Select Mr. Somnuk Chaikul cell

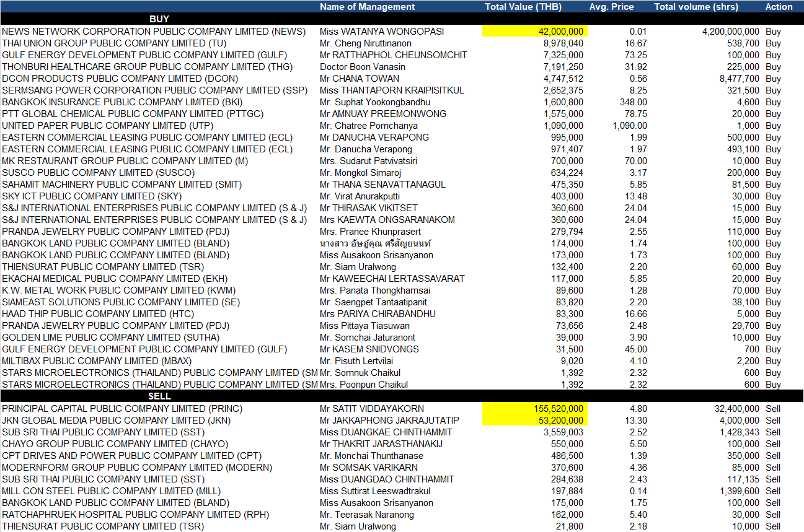[x=360, y=373]
